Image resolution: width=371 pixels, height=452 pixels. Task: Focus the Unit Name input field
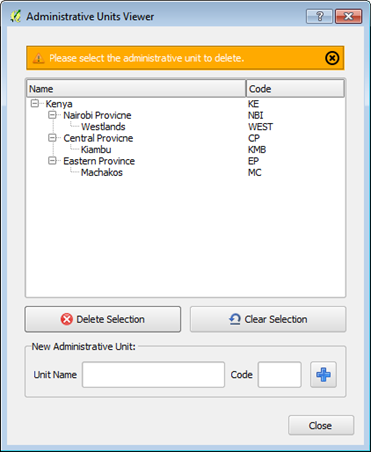click(153, 375)
